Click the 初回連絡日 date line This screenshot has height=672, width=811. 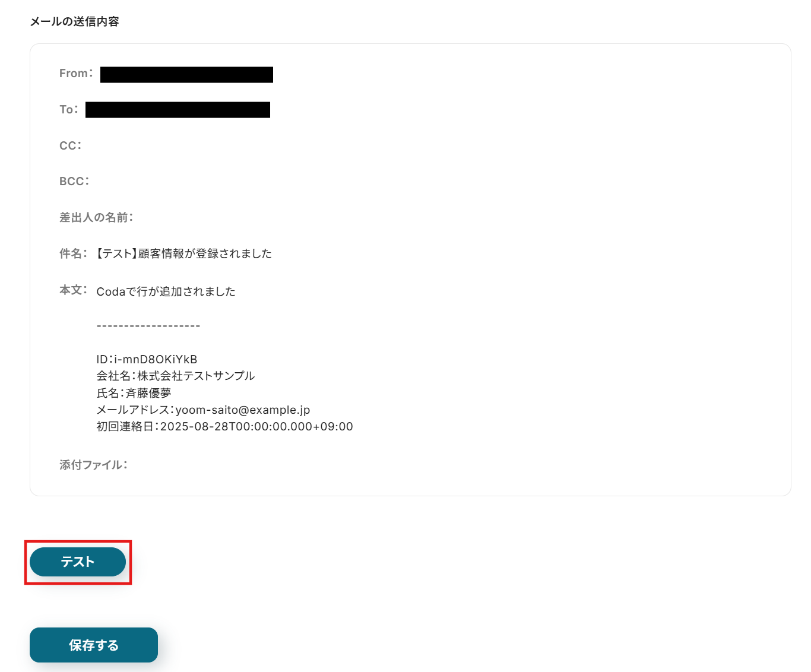(x=224, y=426)
